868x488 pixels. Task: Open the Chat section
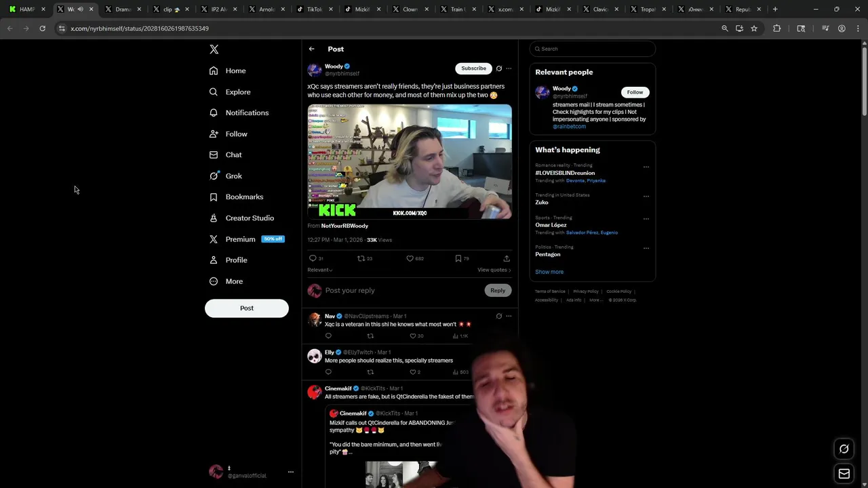pyautogui.click(x=225, y=155)
